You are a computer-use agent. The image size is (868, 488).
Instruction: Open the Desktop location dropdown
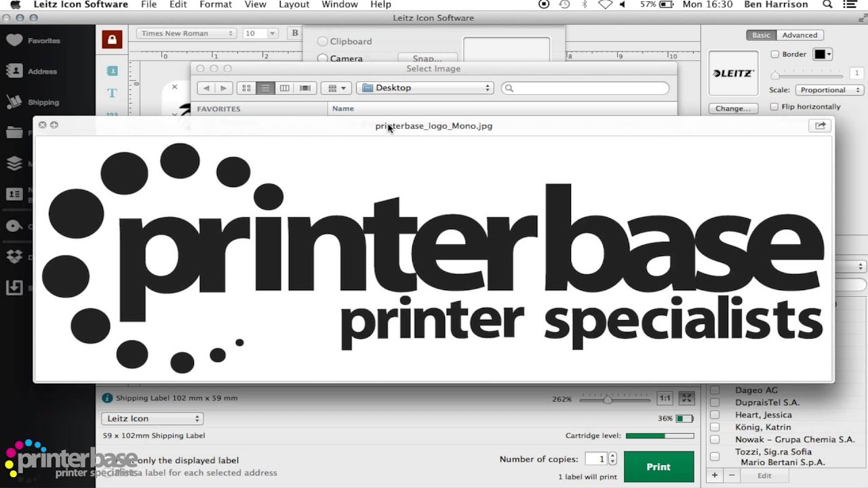[x=425, y=87]
